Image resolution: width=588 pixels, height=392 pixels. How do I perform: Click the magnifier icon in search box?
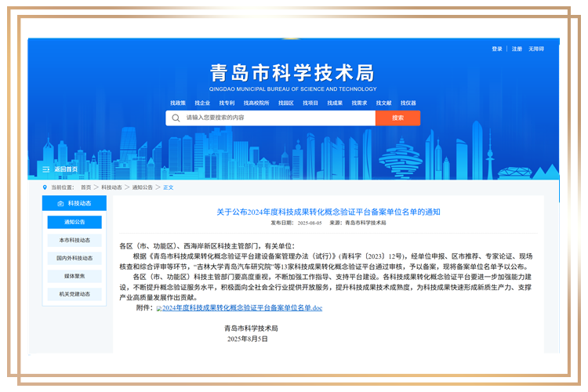click(x=176, y=118)
